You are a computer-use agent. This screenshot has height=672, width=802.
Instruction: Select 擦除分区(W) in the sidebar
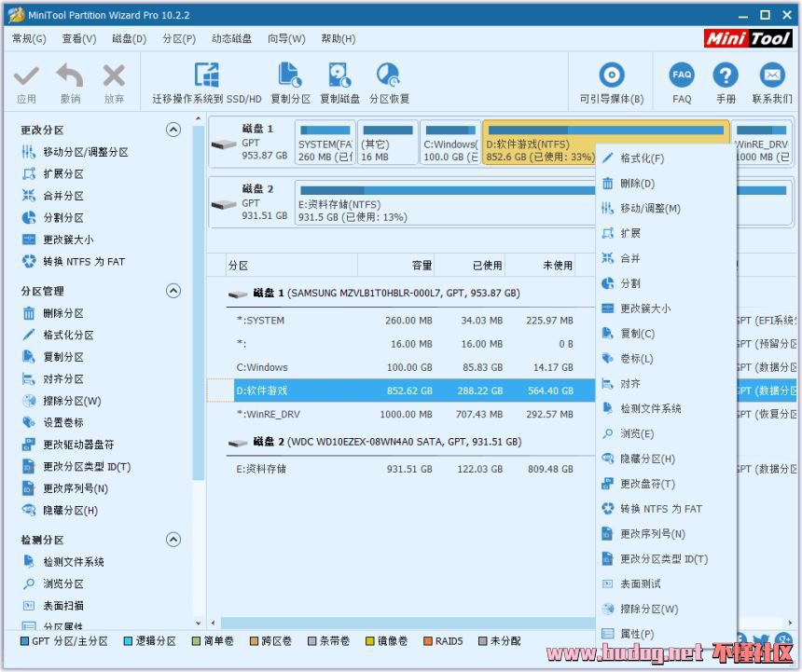62,401
